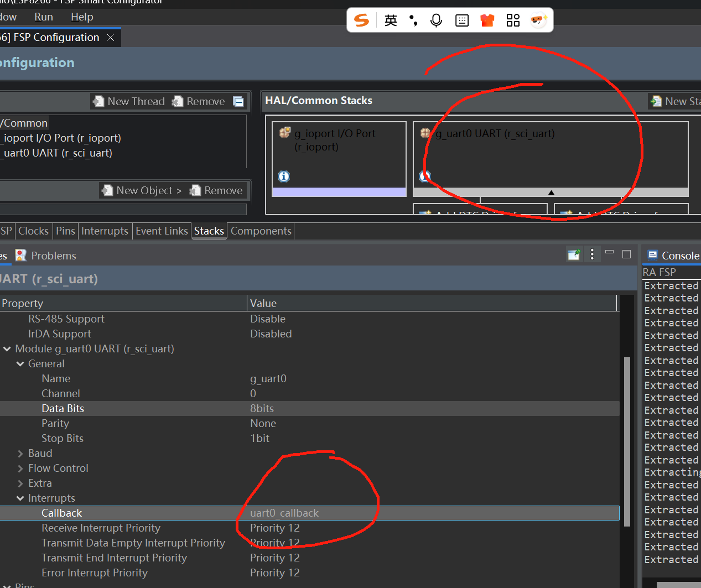Switch to the Components tab
The height and width of the screenshot is (588, 701).
click(x=261, y=231)
